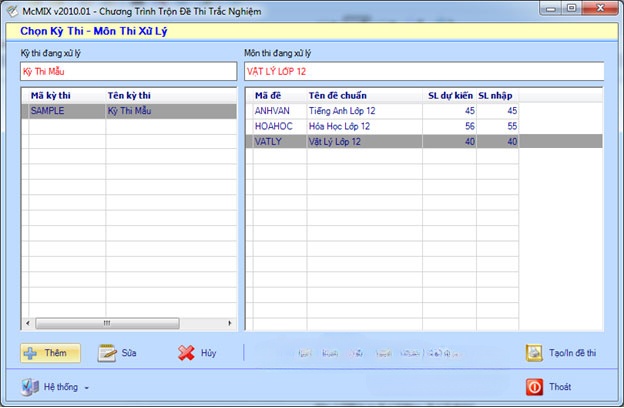Image resolution: width=624 pixels, height=408 pixels.
Task: Select the VATLY subject code cell
Action: [x=280, y=142]
